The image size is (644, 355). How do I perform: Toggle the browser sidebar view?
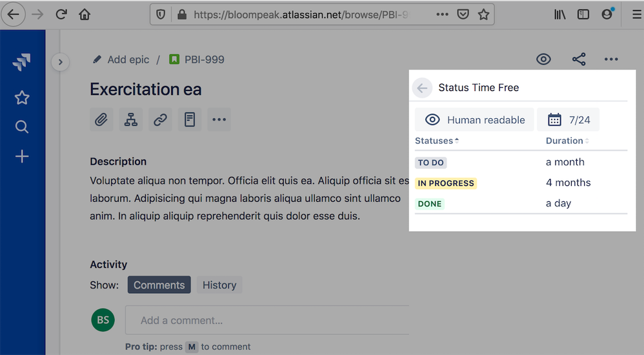click(583, 14)
